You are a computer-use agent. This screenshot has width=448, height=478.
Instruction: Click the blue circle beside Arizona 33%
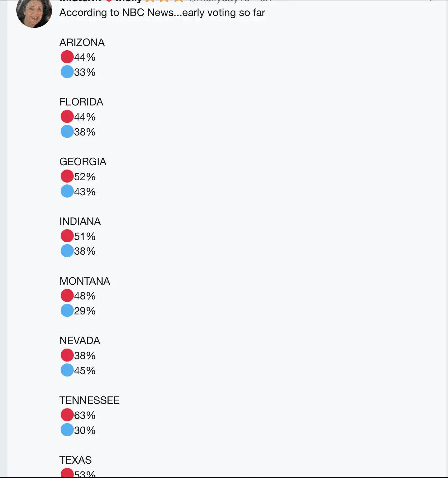click(67, 72)
